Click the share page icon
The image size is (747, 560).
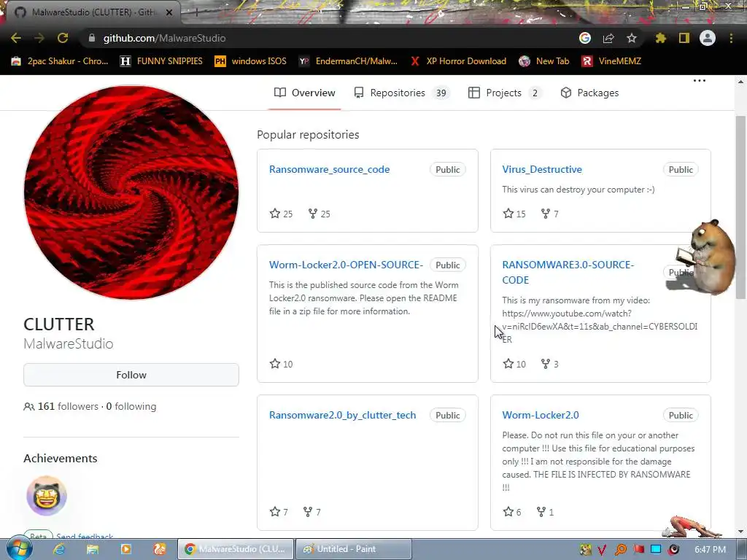(608, 38)
